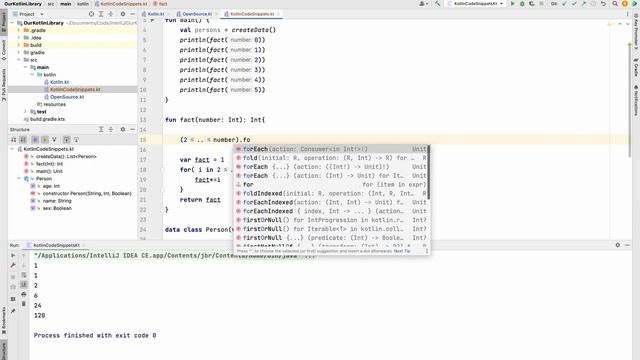This screenshot has width=640, height=360.
Task: Collapse the Person class in Structure
Action: click(x=18, y=178)
